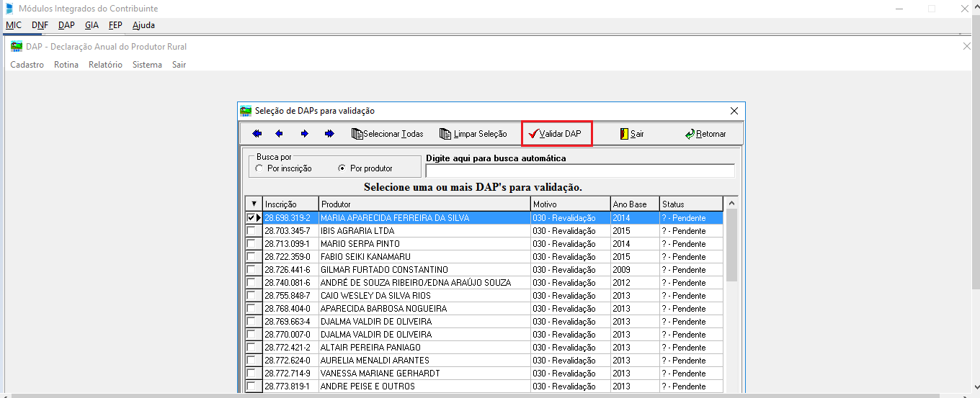Open the MIC menu
This screenshot has width=980, height=398.
[x=14, y=25]
